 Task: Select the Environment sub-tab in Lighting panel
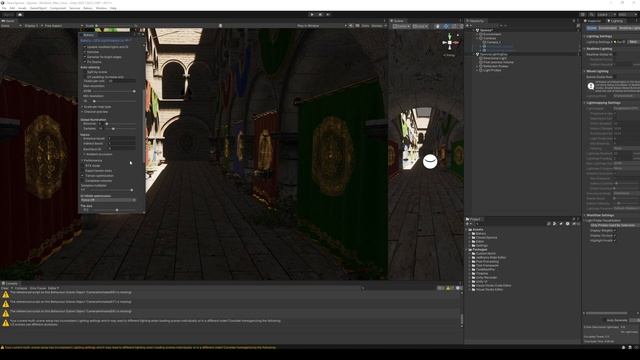607,28
